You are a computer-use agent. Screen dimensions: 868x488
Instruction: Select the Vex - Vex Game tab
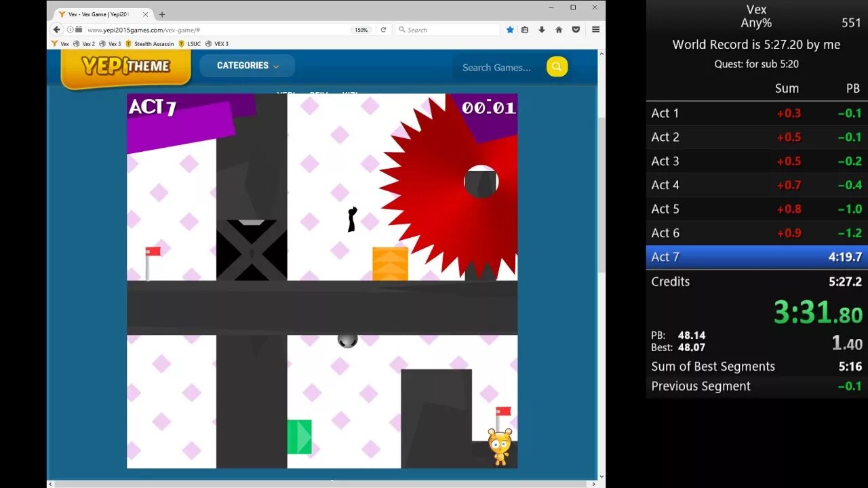tap(102, 14)
